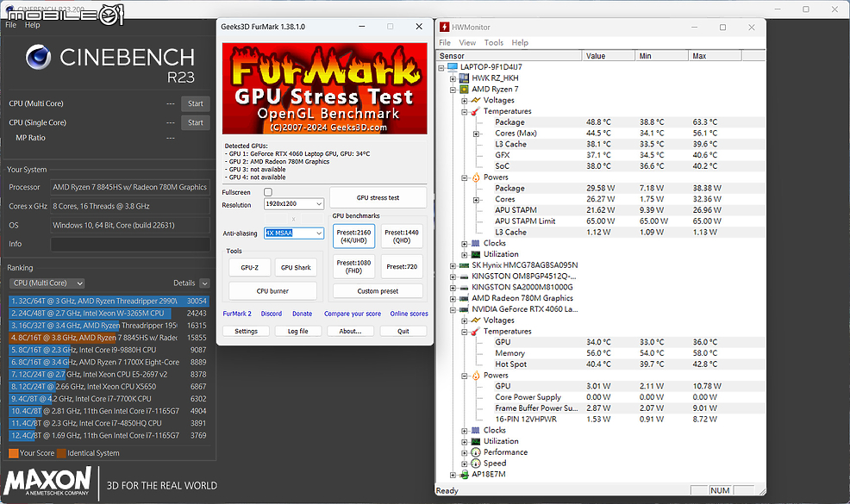The height and width of the screenshot is (504, 850).
Task: Click the CPU Utilization icon
Action: click(x=476, y=254)
